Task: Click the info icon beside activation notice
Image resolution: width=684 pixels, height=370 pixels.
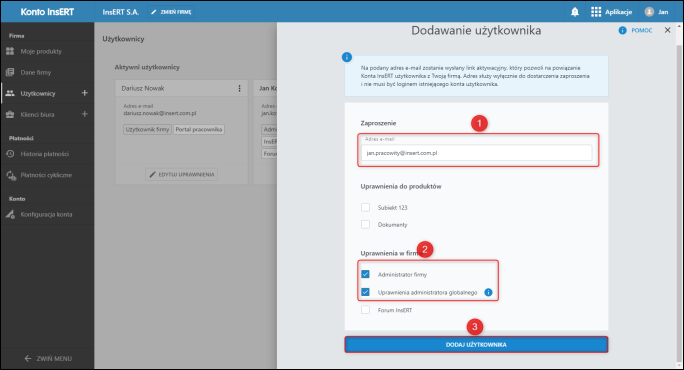Action: (x=347, y=57)
